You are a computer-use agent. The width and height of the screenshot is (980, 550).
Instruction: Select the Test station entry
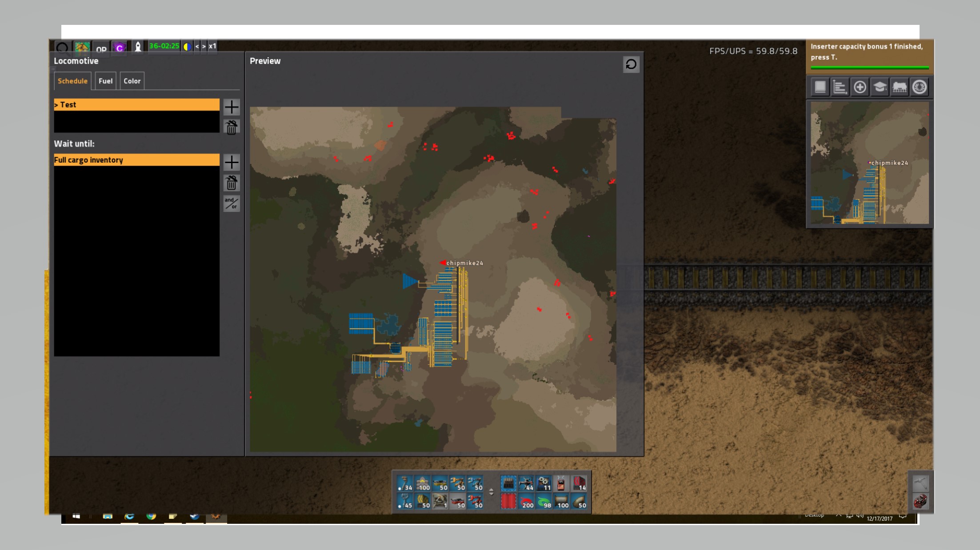click(136, 104)
